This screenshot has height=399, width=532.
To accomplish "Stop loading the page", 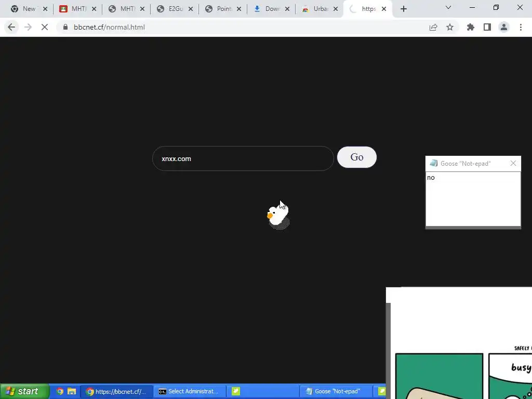I will pos(45,27).
